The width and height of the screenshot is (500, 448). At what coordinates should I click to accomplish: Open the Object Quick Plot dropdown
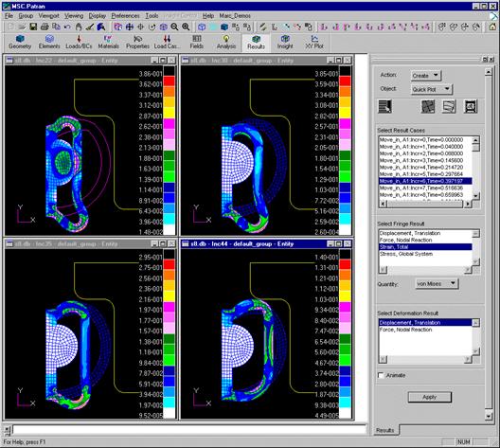pos(432,89)
